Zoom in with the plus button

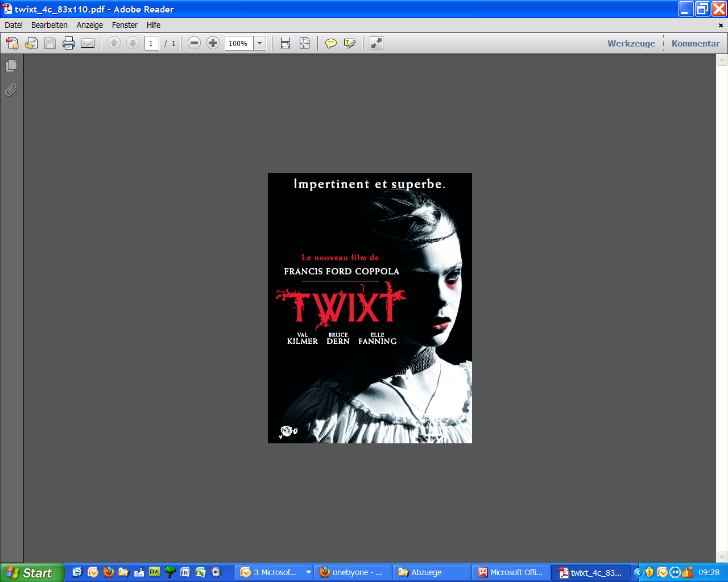click(213, 43)
